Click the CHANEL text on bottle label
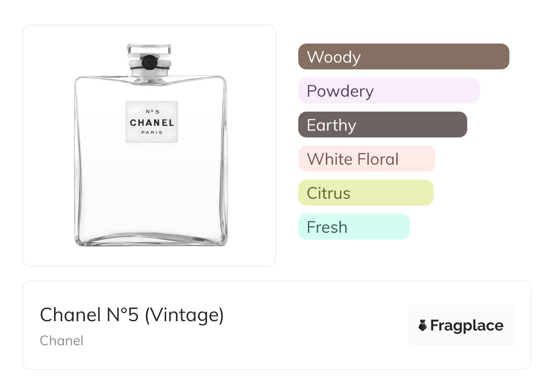Viewport: 553px width, 392px height. (152, 122)
